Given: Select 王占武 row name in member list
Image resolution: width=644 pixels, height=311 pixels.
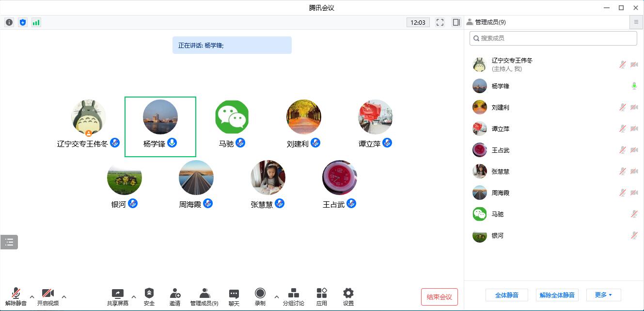Looking at the screenshot, I should [x=501, y=150].
